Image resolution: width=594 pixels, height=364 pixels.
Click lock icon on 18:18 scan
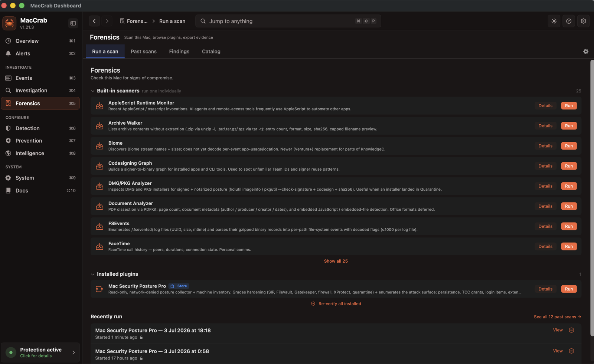point(141,337)
